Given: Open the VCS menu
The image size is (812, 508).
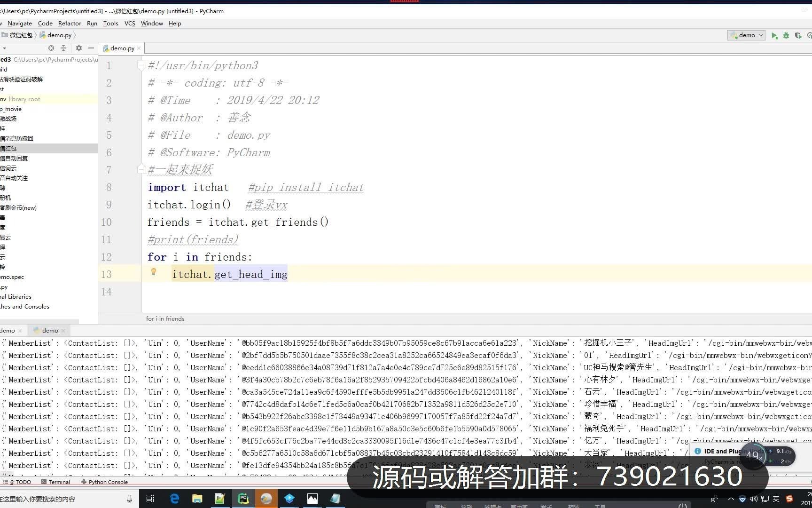Looking at the screenshot, I should point(129,23).
